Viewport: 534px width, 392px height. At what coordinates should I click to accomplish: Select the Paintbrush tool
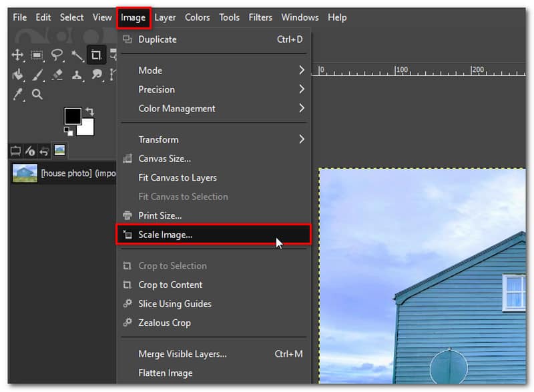(x=37, y=75)
